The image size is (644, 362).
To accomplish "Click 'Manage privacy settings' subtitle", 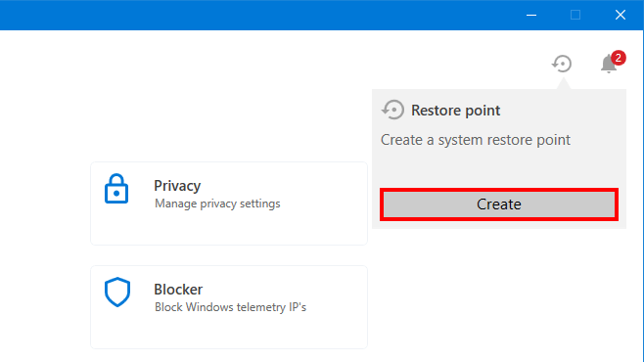I will 217,204.
